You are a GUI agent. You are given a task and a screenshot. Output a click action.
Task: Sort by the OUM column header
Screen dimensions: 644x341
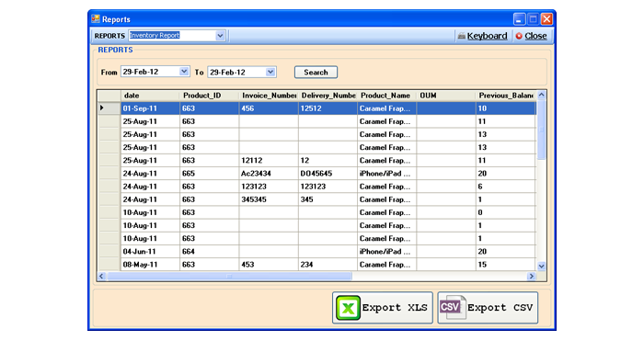click(445, 96)
